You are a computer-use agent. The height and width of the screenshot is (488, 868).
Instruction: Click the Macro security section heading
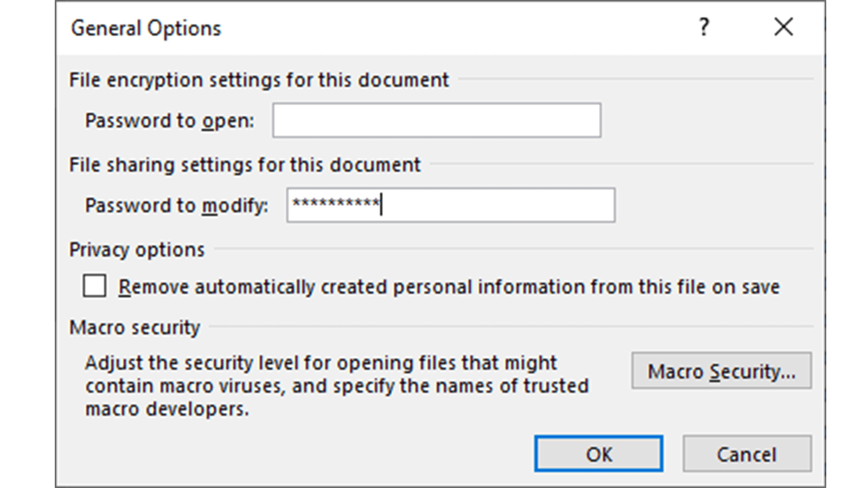click(x=135, y=328)
